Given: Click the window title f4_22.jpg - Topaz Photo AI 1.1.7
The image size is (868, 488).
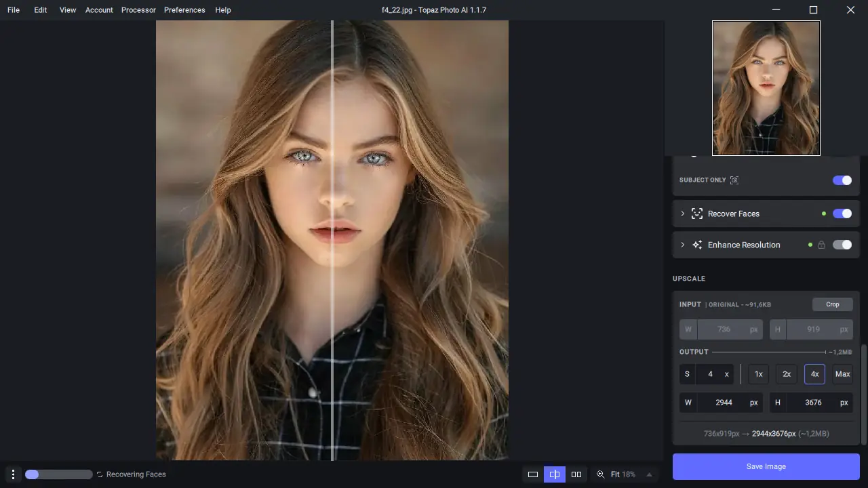Looking at the screenshot, I should [x=434, y=10].
